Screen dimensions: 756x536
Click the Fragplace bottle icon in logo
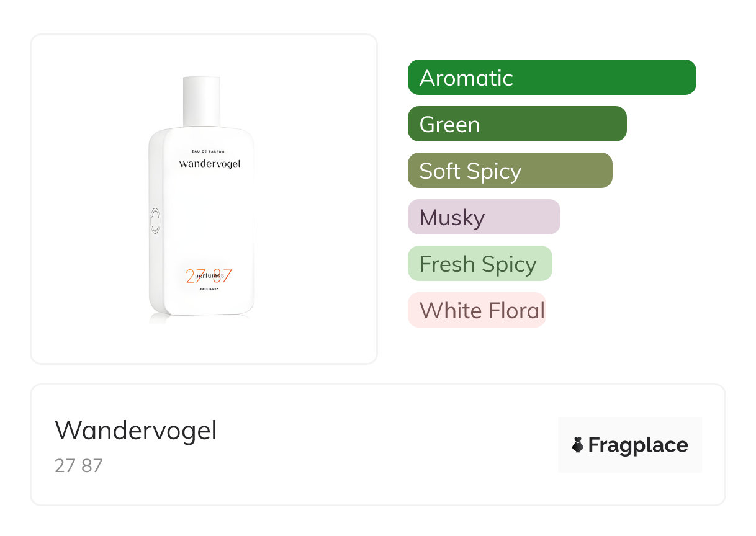578,445
